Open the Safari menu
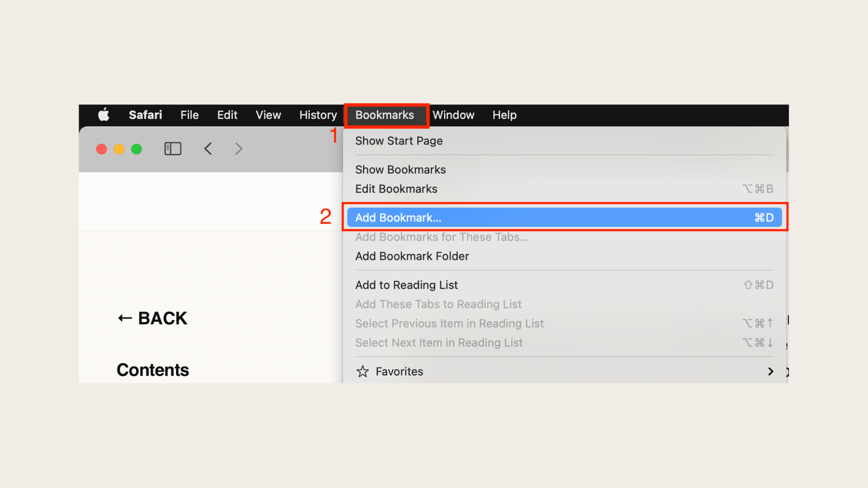Viewport: 868px width, 488px height. [x=146, y=115]
